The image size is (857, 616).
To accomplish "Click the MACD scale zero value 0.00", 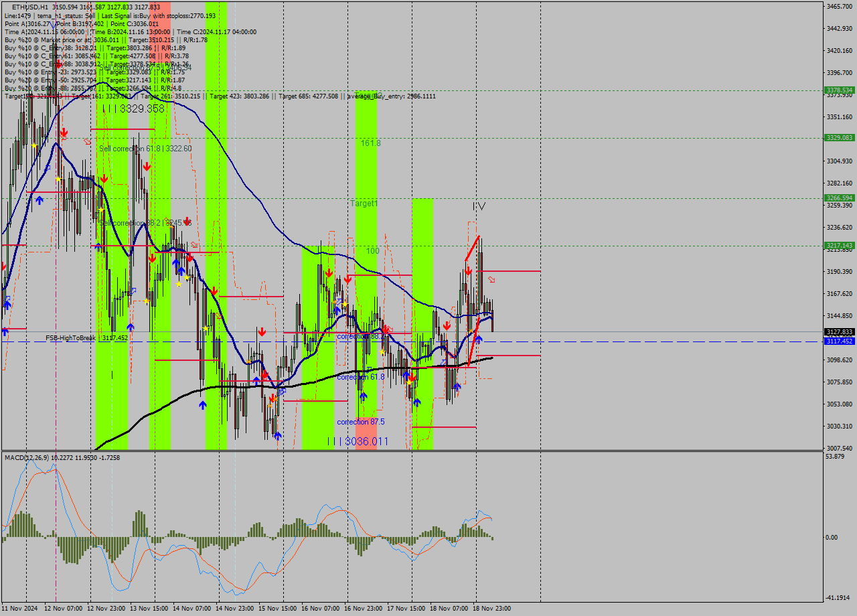I will (x=833, y=537).
